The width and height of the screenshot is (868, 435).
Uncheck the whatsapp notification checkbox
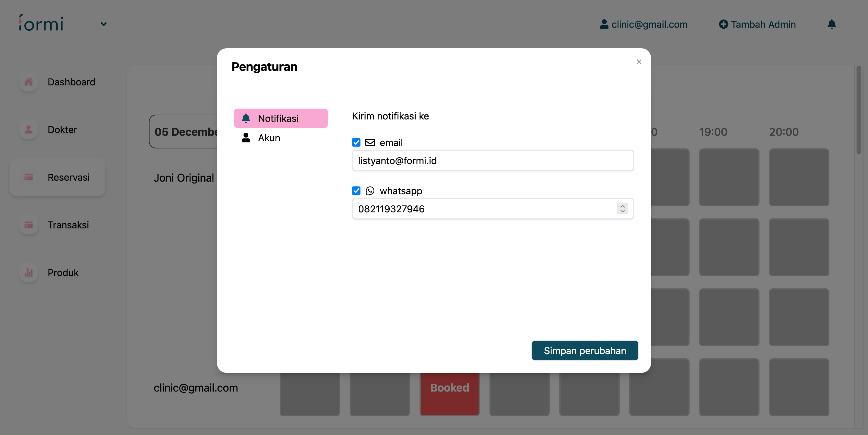click(356, 191)
